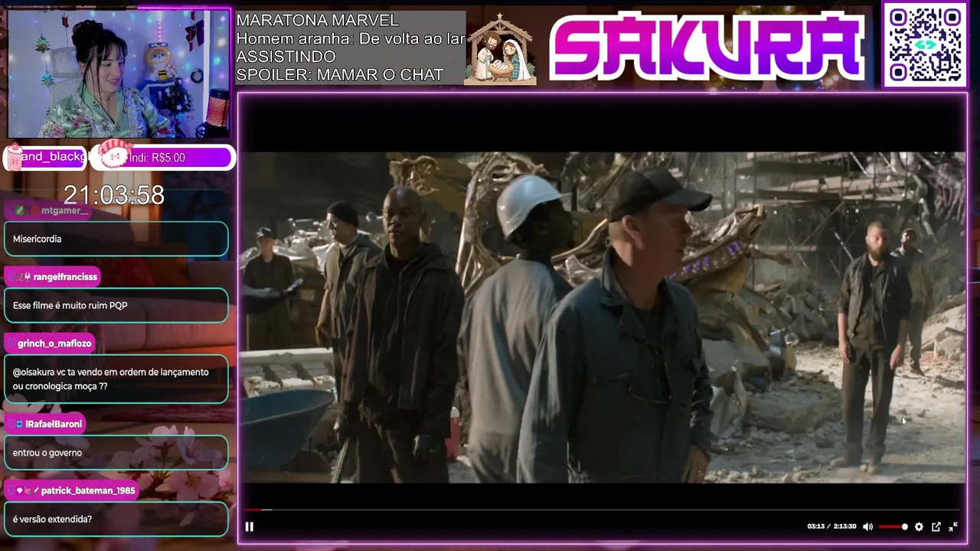Seek on the video progress bar
This screenshot has height=551, width=980.
click(601, 510)
